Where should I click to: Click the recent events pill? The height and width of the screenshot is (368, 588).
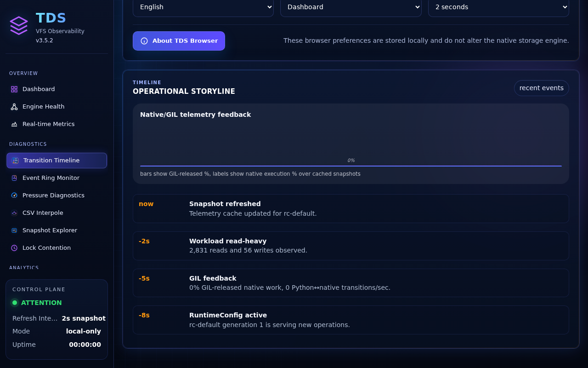click(x=542, y=88)
